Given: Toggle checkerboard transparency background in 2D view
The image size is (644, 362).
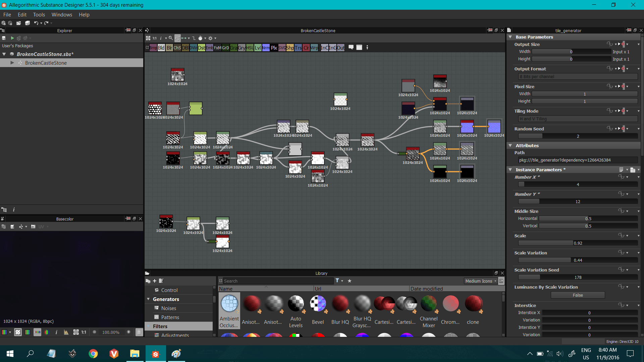Looking at the screenshot, I should pyautogui.click(x=18, y=332).
